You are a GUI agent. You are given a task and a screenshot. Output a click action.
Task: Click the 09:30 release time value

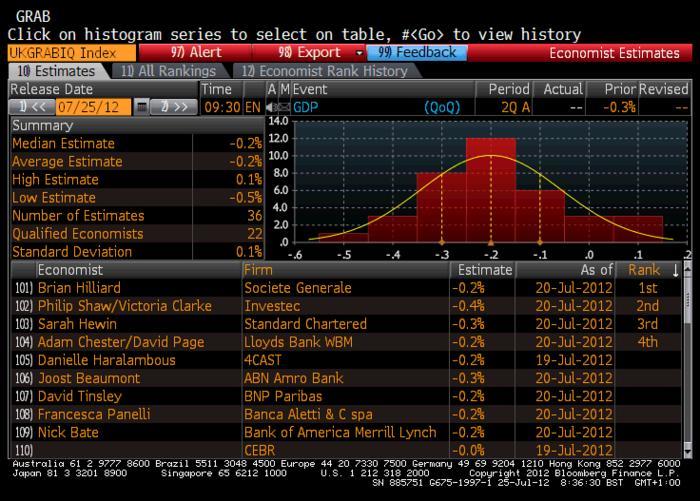click(223, 107)
